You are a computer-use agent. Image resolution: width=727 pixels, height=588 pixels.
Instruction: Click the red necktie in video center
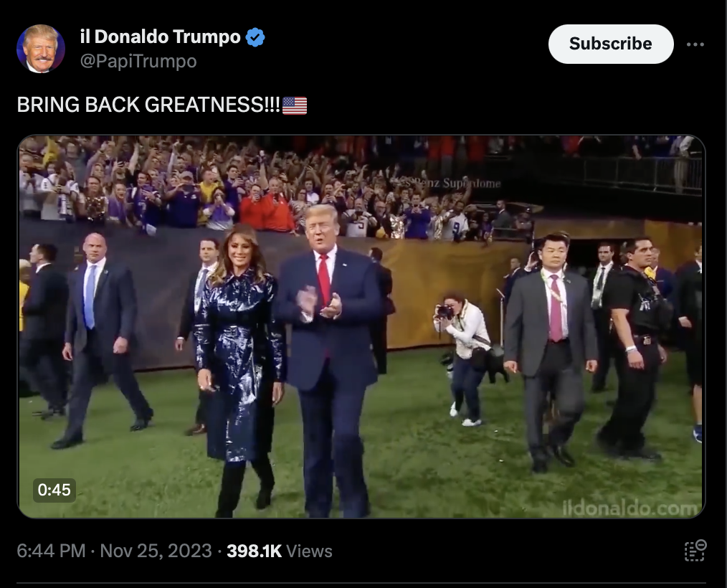coord(324,279)
